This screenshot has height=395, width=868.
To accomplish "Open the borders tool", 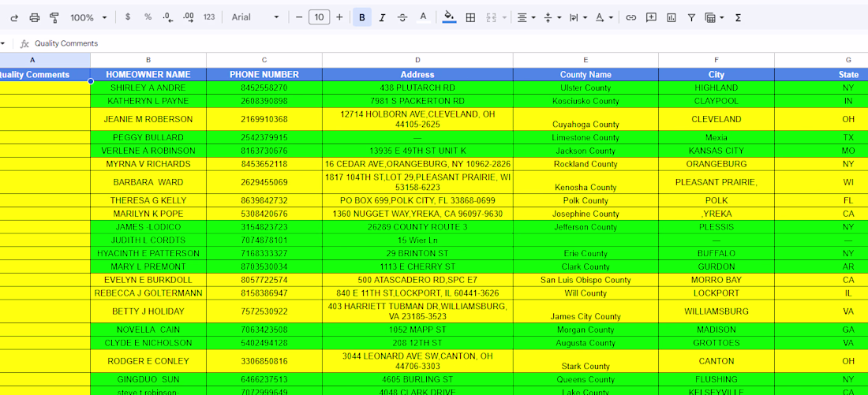I will click(x=470, y=17).
